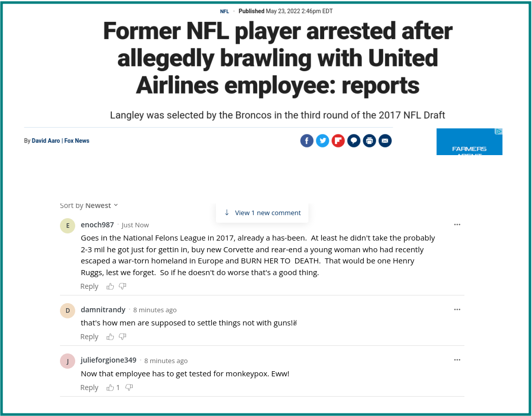Viewport: 532px width, 416px height.
Task: Reply to damnitrandy's comment
Action: coord(89,337)
